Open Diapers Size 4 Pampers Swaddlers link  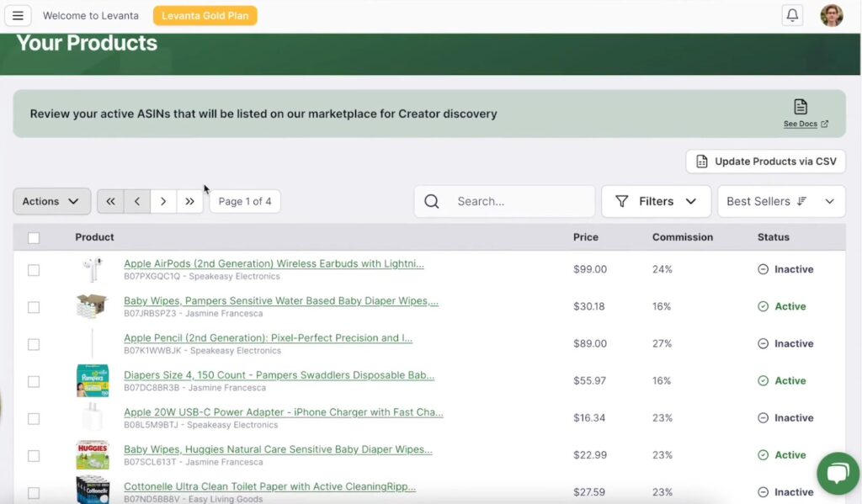click(x=279, y=374)
